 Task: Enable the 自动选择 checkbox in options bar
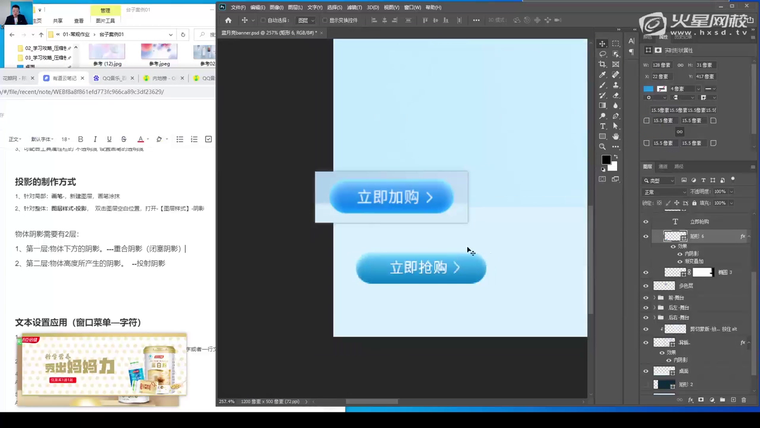click(x=263, y=20)
